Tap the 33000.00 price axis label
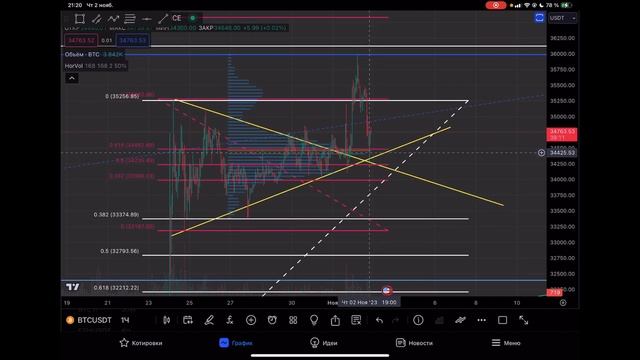The image size is (640, 360). (x=562, y=242)
